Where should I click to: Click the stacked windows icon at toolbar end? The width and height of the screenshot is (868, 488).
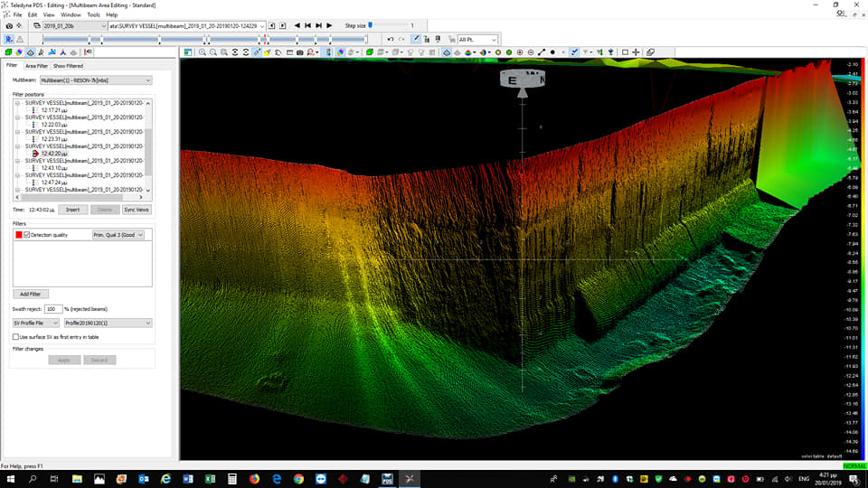point(650,52)
